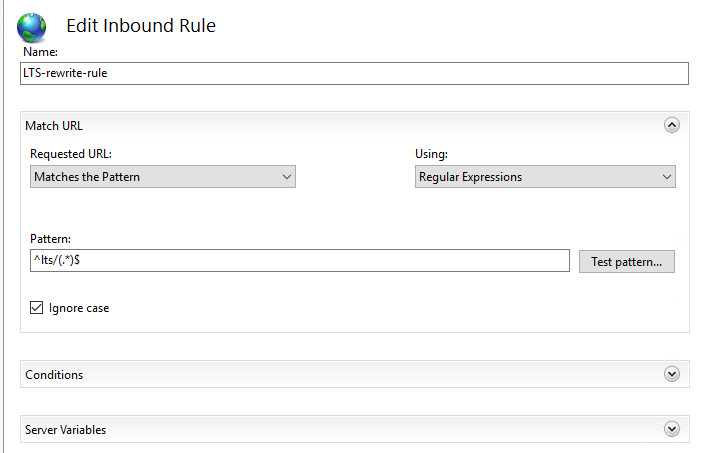Viewport: 705px width, 453px height.
Task: Click the Conditions section header text
Action: (54, 375)
